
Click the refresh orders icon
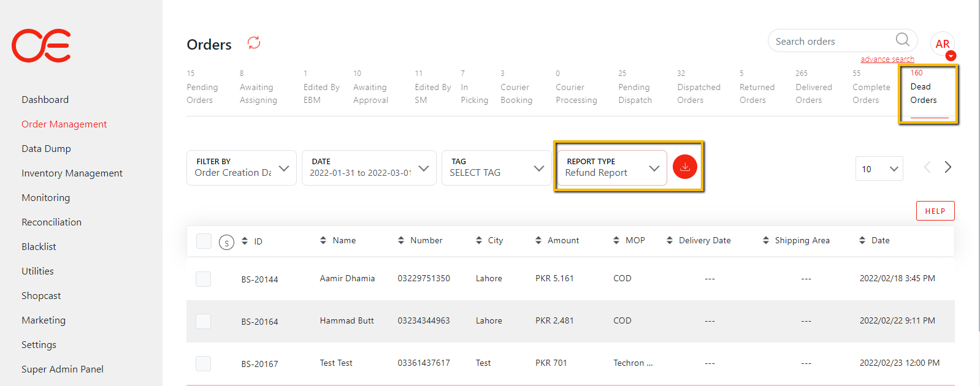[254, 43]
